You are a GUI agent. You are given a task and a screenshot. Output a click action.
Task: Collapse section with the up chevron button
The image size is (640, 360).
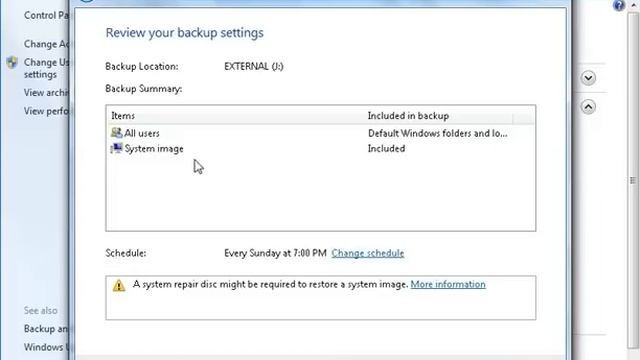point(588,107)
